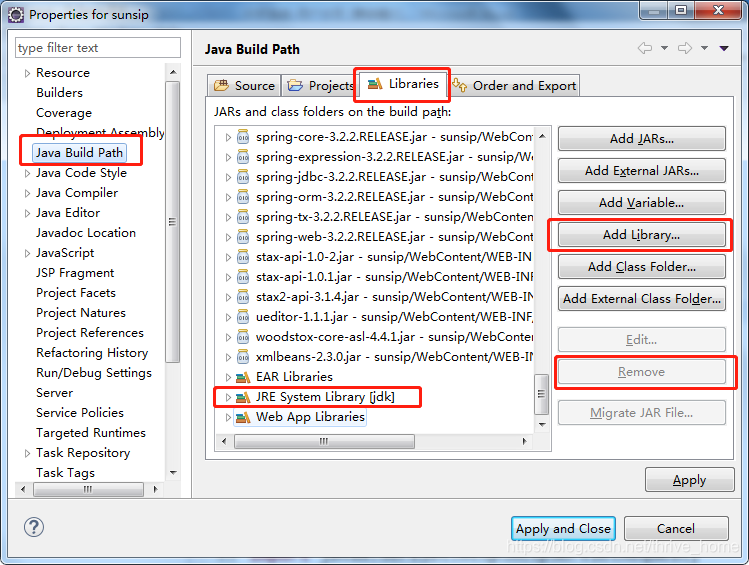Expand the Web App Libraries entry
The height and width of the screenshot is (565, 749).
click(x=228, y=417)
